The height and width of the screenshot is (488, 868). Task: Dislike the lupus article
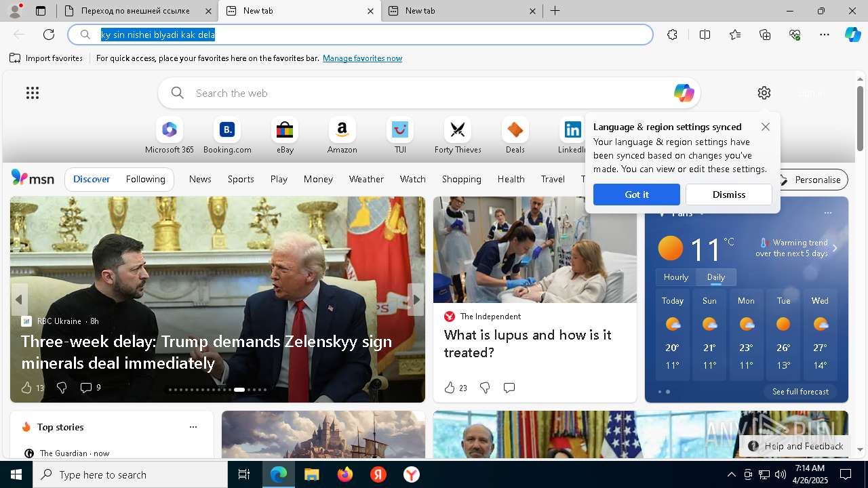[x=485, y=388]
